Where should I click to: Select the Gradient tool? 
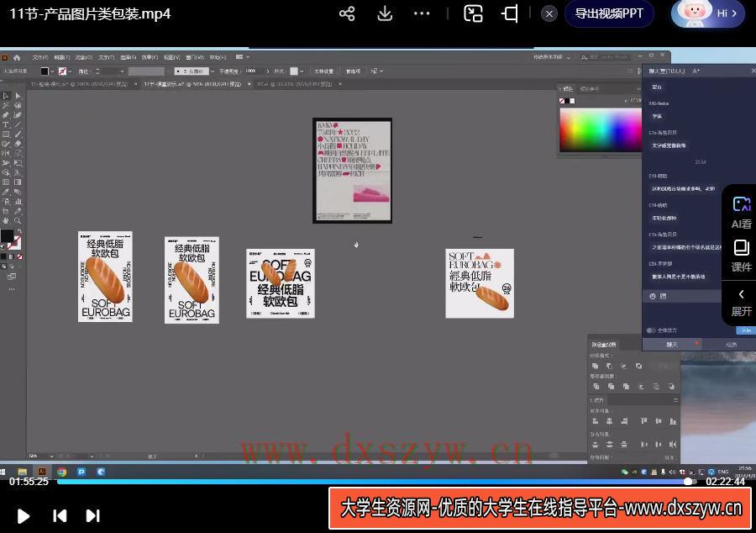(x=18, y=182)
